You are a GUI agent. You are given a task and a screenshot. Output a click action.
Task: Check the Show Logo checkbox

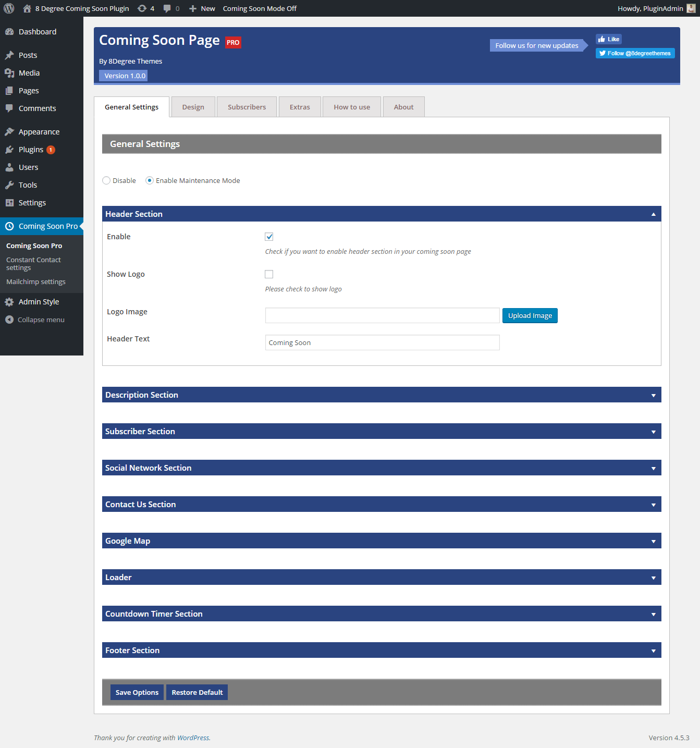[x=269, y=274]
